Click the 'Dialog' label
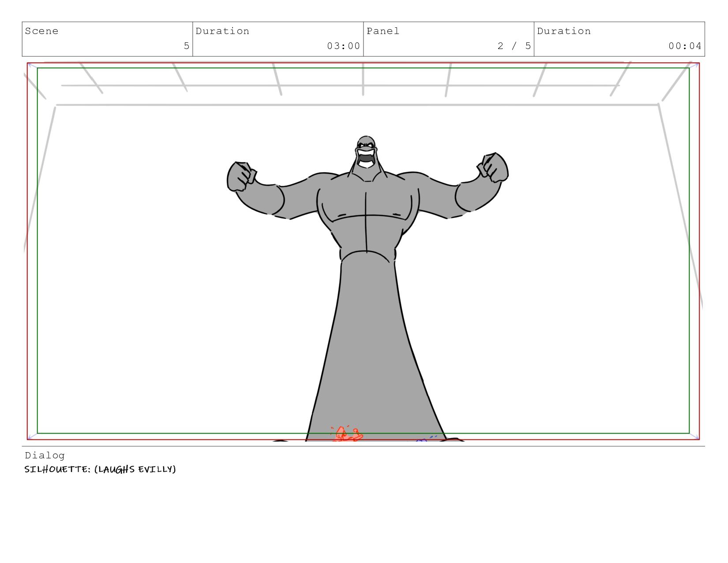The image size is (728, 563). pyautogui.click(x=45, y=455)
